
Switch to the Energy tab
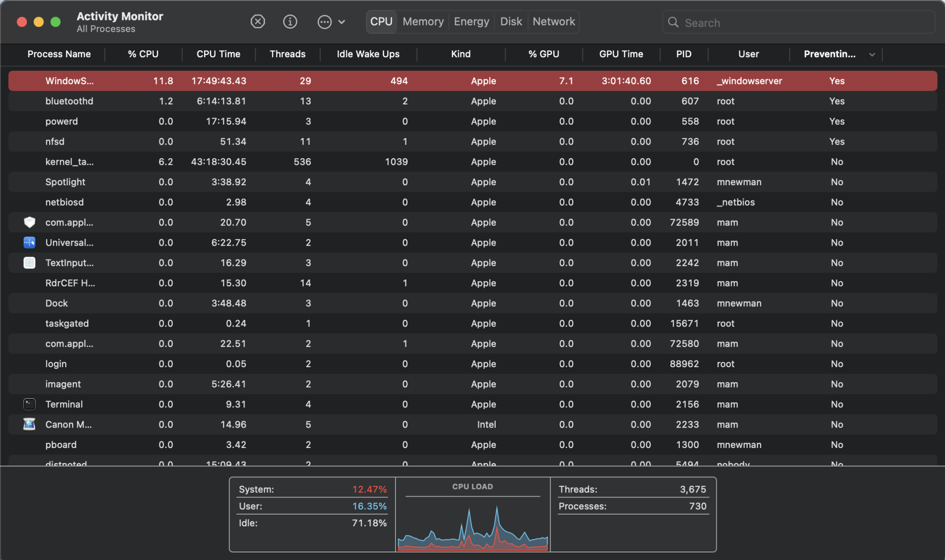coord(472,22)
